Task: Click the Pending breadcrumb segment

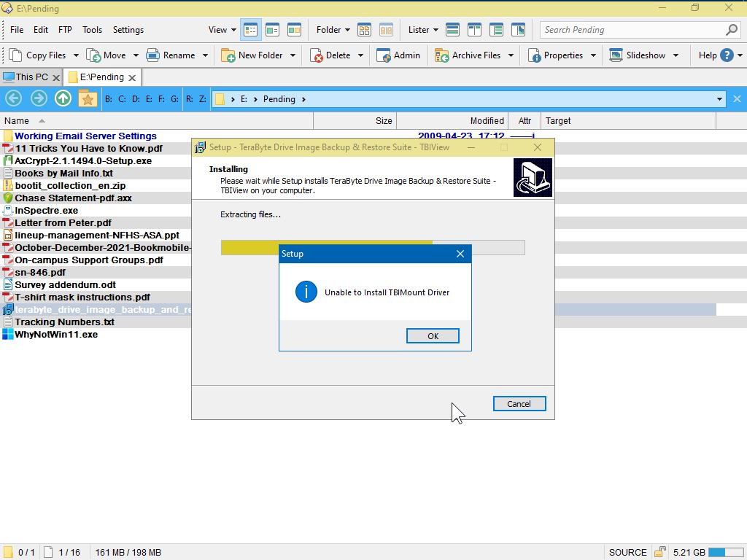Action: pos(279,99)
